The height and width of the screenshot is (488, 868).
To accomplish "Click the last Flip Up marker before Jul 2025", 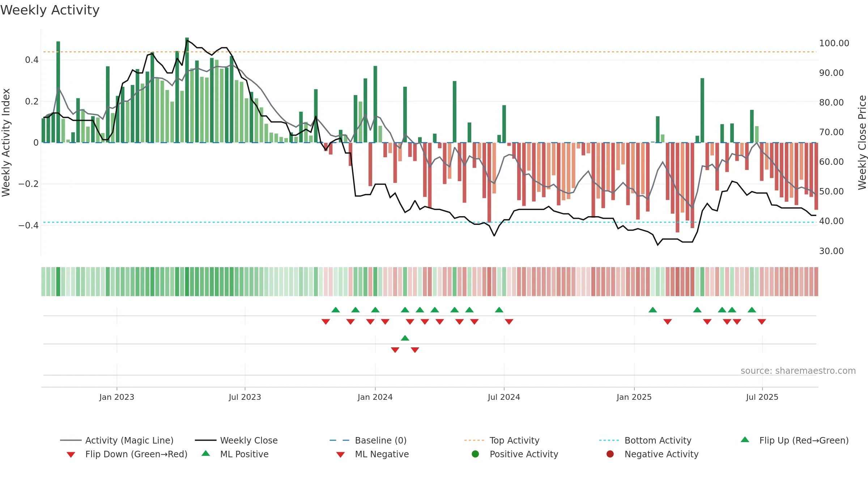I will 752,310.
